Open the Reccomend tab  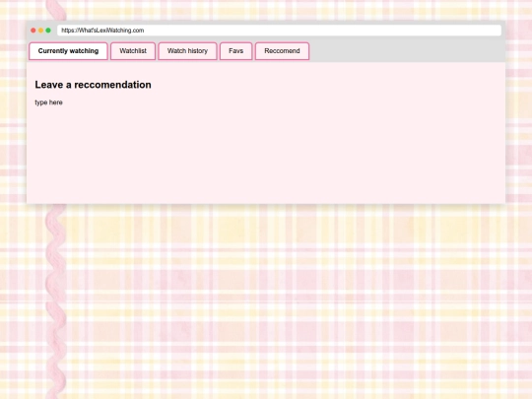(282, 51)
